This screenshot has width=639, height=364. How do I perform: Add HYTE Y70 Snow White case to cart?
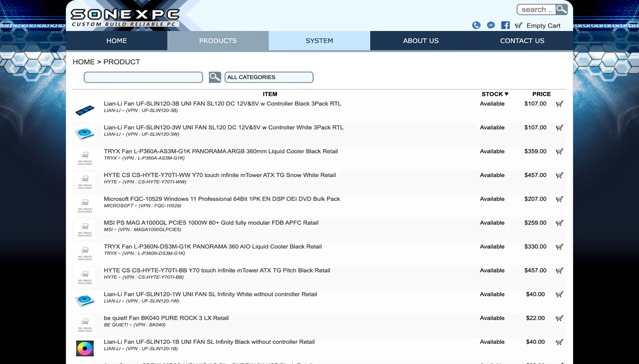click(559, 175)
